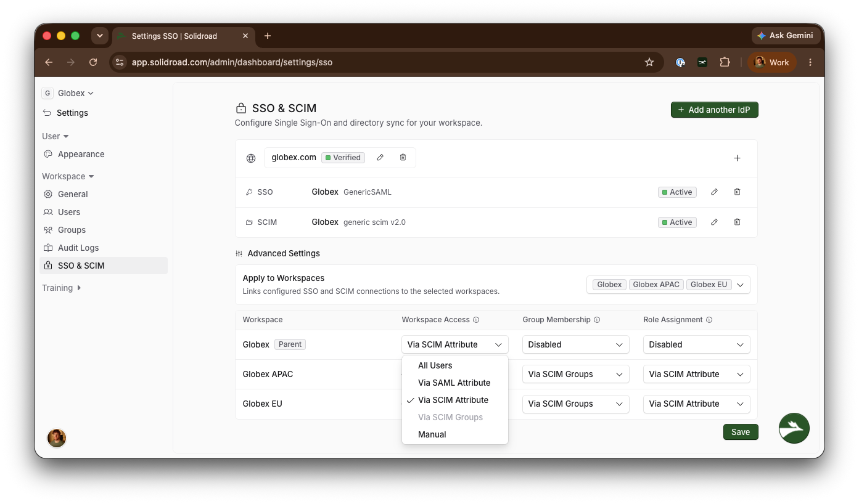Expand the Training section in sidebar
Screen dimensions: 859x504
(62, 288)
